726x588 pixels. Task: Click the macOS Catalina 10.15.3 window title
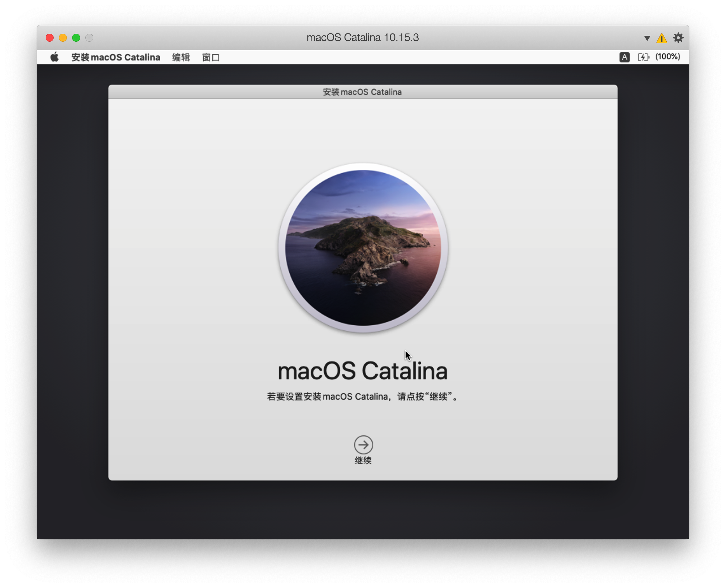point(362,37)
